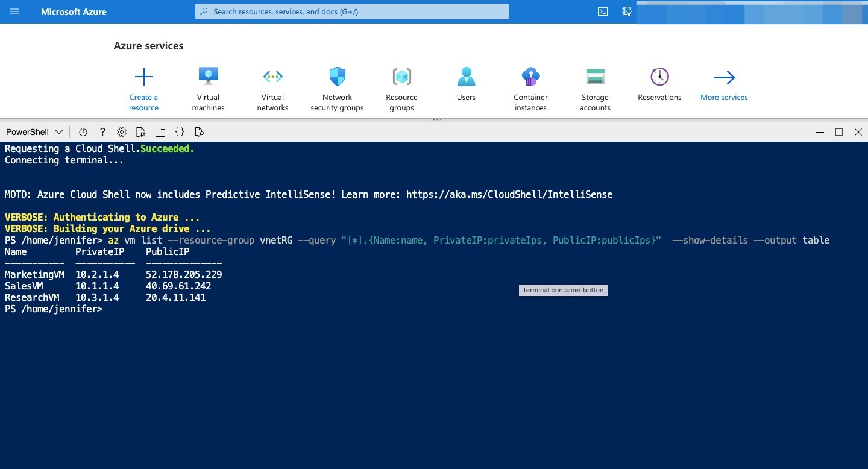This screenshot has height=469, width=868.
Task: Click private IP 10.3.1.4
Action: pyautogui.click(x=97, y=297)
